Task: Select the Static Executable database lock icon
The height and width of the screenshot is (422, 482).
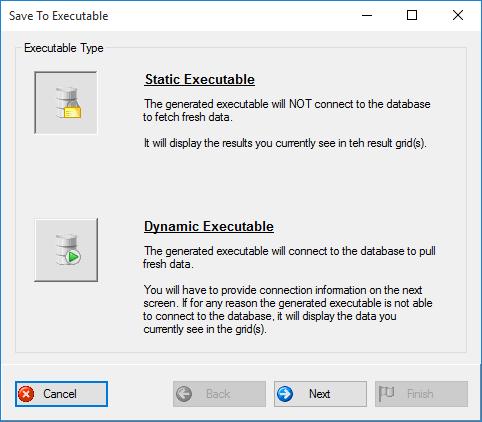Action: tap(66, 103)
